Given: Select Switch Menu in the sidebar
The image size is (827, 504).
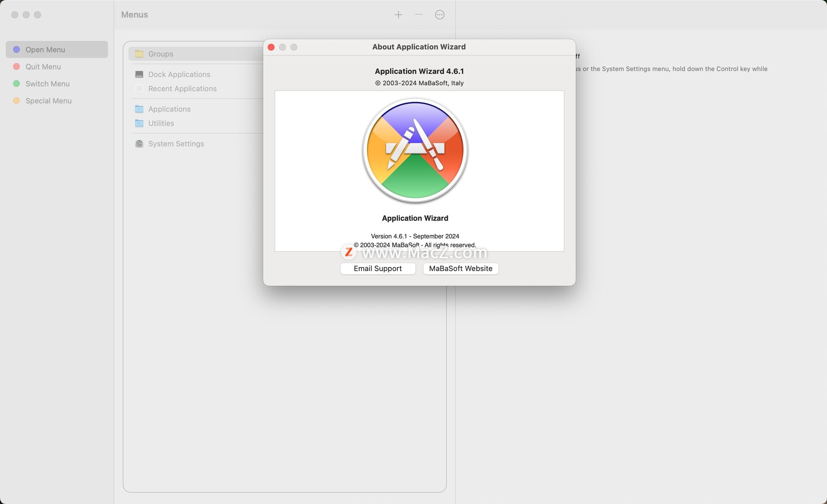Looking at the screenshot, I should point(57,84).
